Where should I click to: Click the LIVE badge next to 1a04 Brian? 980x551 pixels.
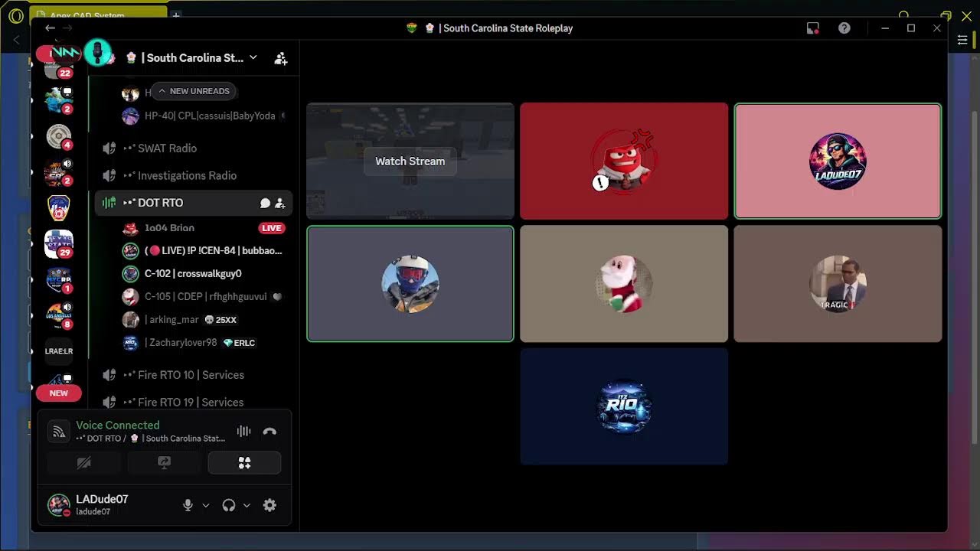click(x=271, y=228)
